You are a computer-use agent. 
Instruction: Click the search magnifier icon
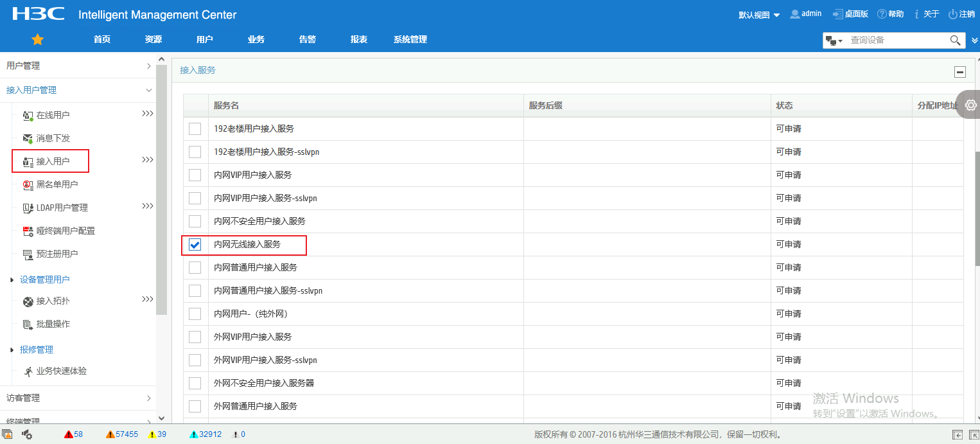click(x=955, y=40)
